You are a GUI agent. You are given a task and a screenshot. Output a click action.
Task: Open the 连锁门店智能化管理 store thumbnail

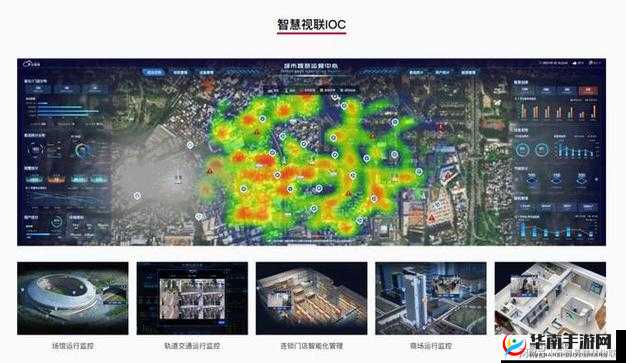coord(311,298)
